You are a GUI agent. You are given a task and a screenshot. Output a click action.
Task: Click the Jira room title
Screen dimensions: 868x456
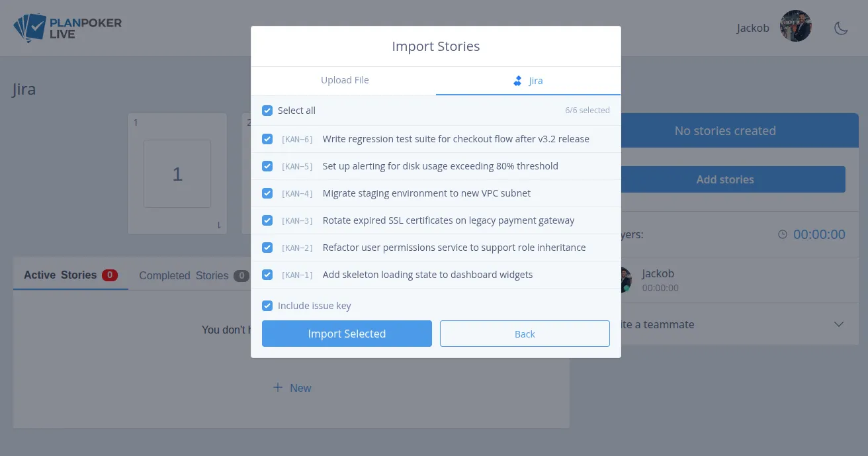pos(24,89)
